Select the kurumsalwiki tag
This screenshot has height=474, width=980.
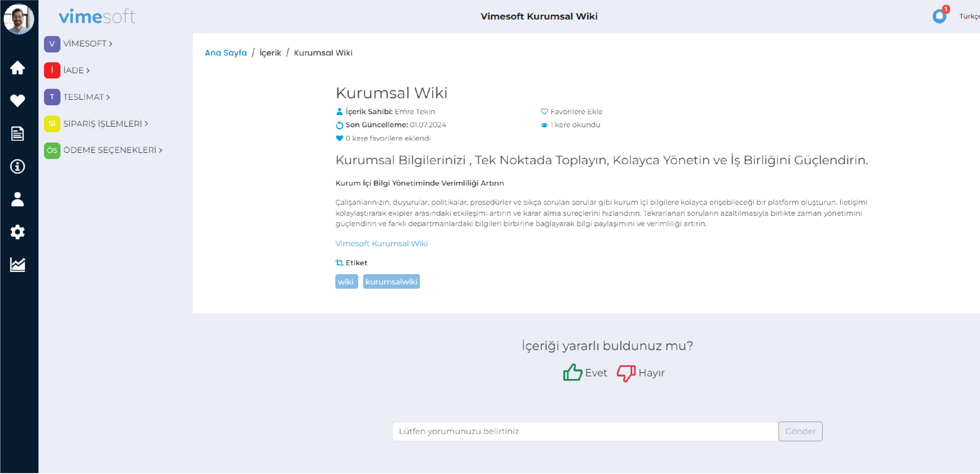391,282
